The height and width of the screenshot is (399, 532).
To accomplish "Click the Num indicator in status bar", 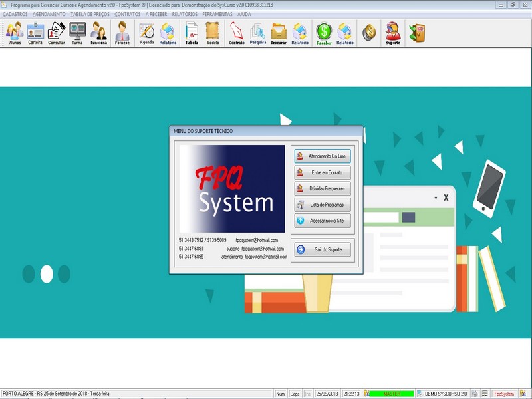I will [280, 394].
